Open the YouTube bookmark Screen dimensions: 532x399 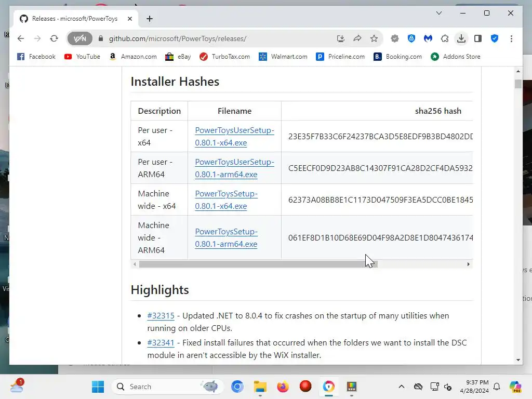pos(83,57)
